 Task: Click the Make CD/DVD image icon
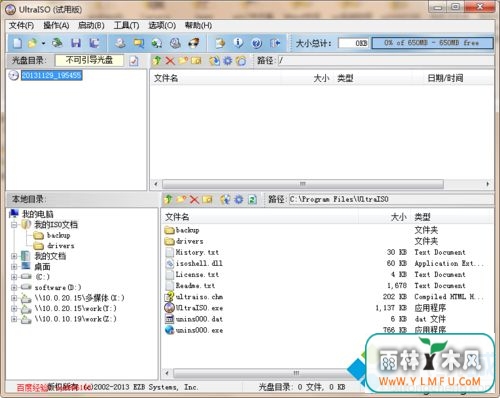(120, 43)
